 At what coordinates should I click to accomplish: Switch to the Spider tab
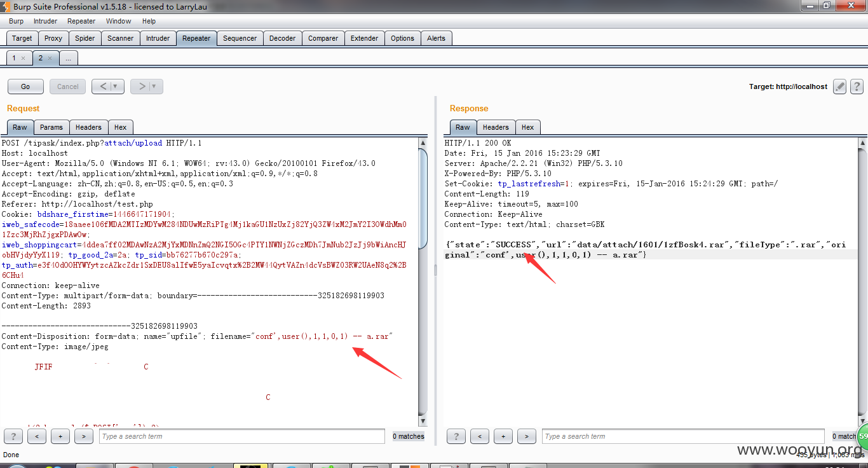click(x=85, y=38)
